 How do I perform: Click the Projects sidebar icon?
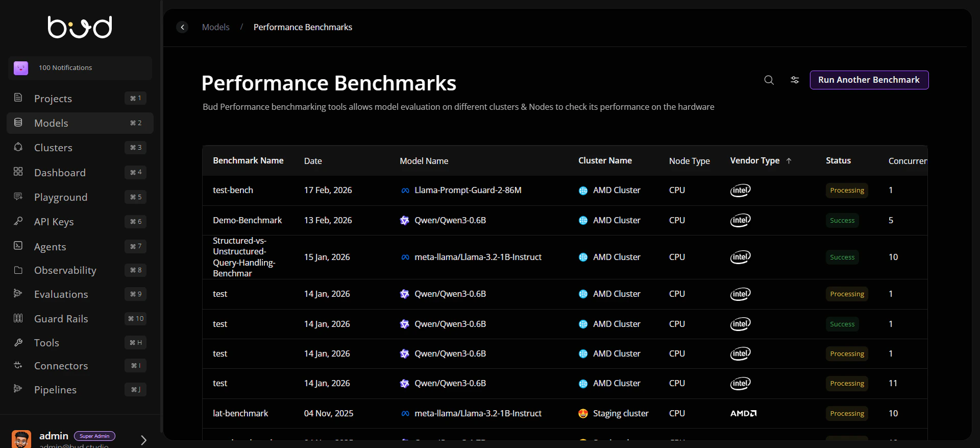click(x=18, y=98)
